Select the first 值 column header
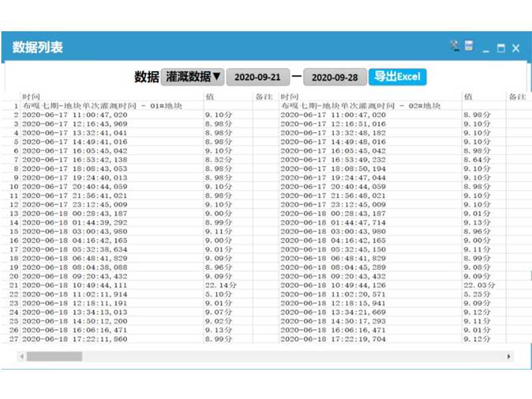The width and height of the screenshot is (532, 399). 209,97
